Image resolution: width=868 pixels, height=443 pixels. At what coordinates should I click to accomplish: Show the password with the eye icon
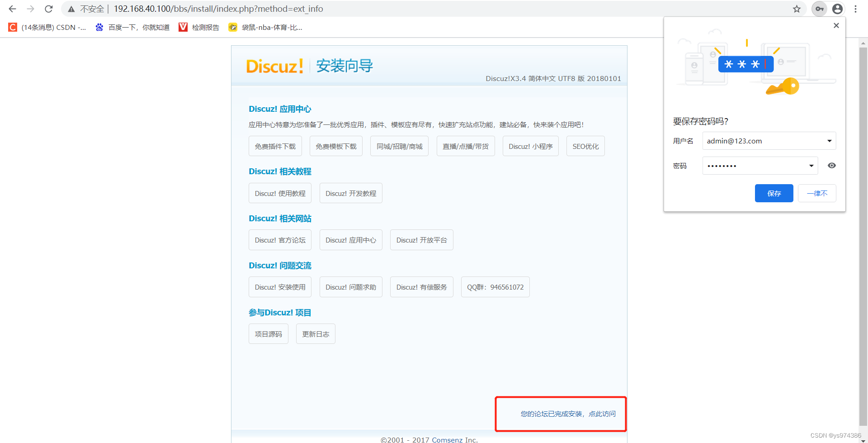(x=832, y=166)
